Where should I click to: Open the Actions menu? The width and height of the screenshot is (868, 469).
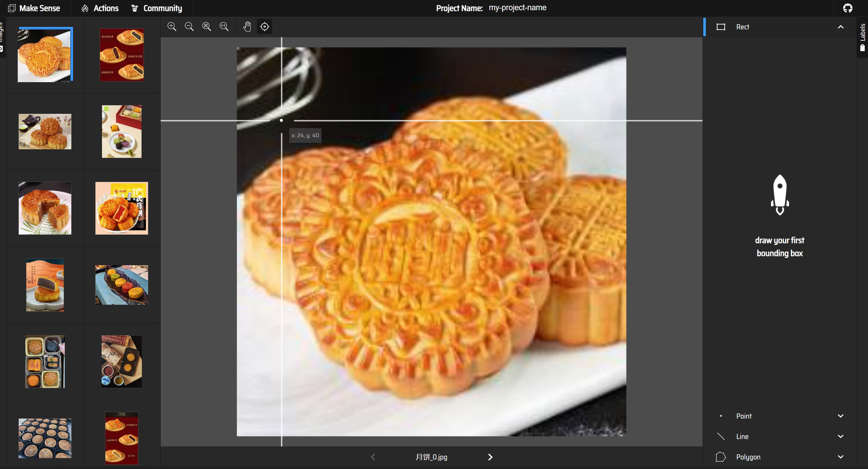click(x=100, y=8)
